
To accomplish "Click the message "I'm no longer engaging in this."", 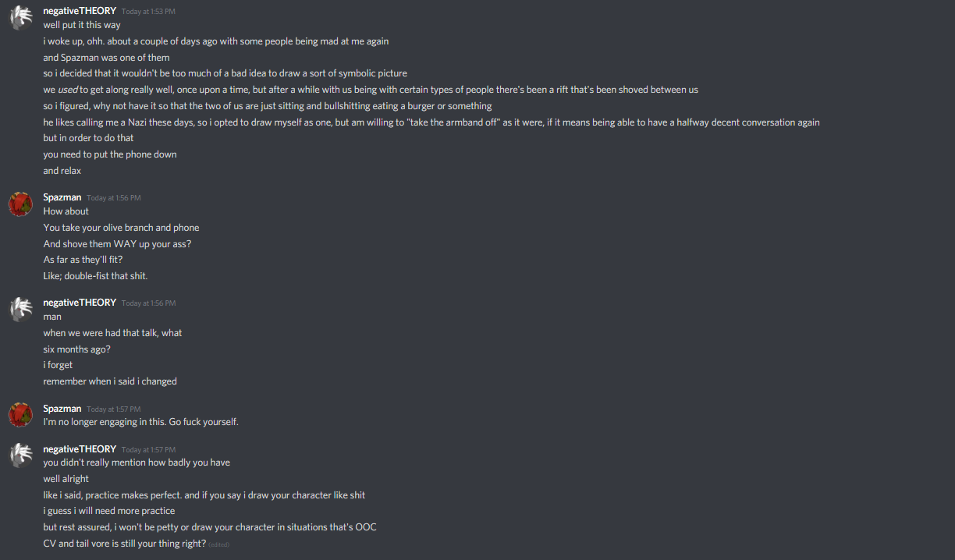I will tap(105, 422).
